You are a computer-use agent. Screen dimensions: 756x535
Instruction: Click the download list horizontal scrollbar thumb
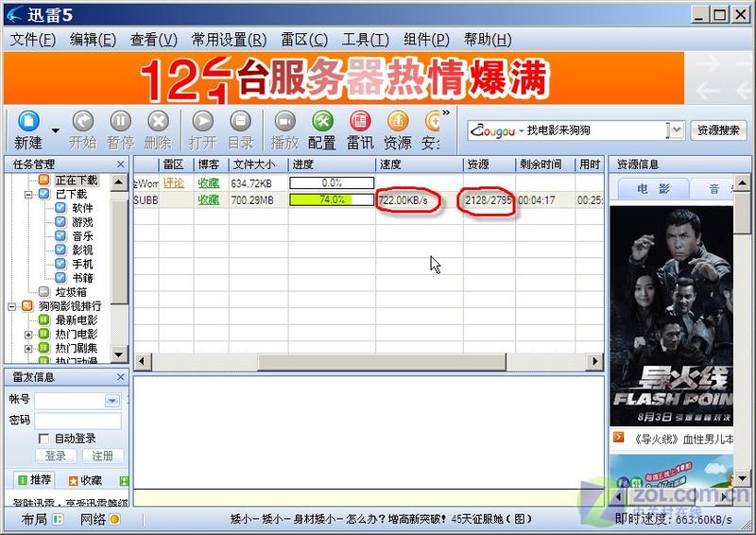tap(382, 361)
